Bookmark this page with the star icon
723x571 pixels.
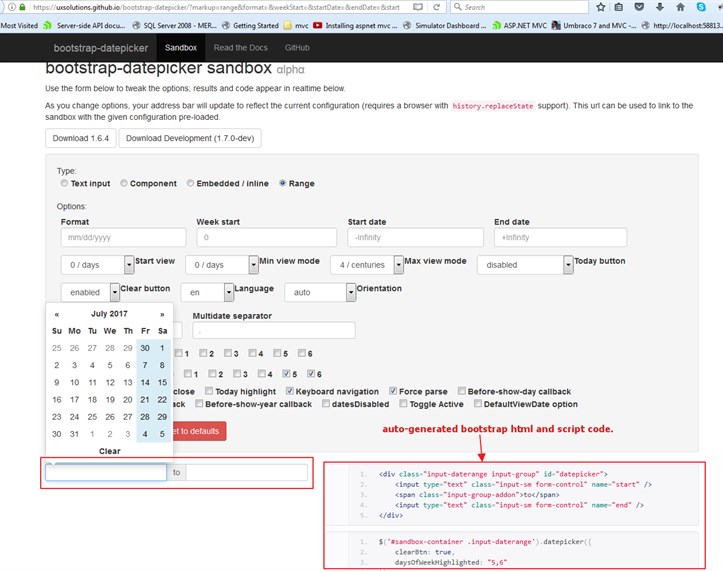point(600,7)
